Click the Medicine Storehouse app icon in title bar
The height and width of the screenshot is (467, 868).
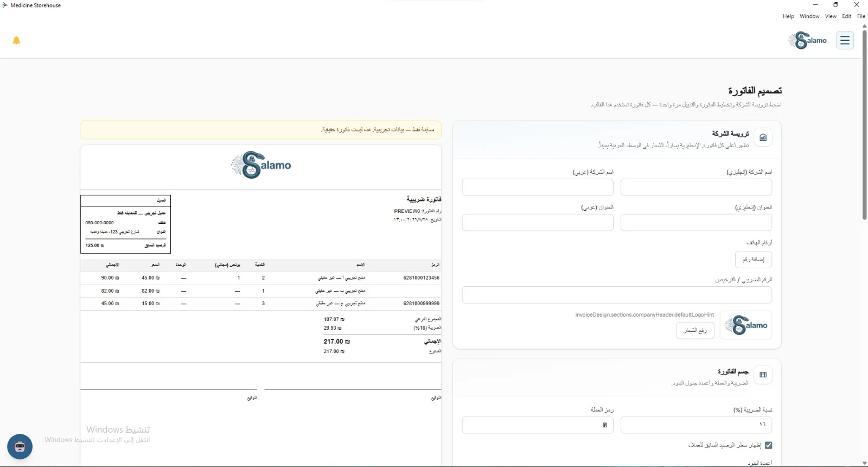click(x=5, y=5)
